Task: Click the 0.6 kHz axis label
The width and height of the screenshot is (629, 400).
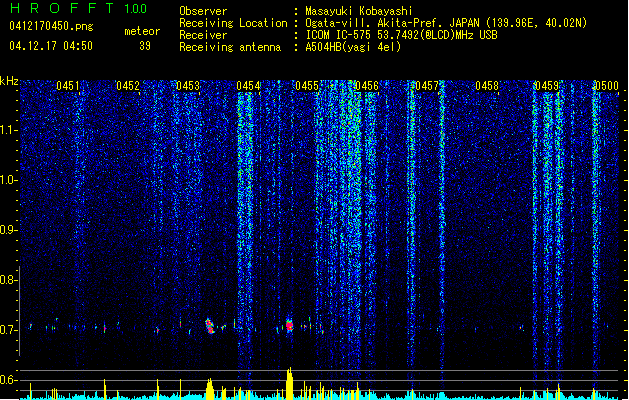Action: click(x=9, y=380)
